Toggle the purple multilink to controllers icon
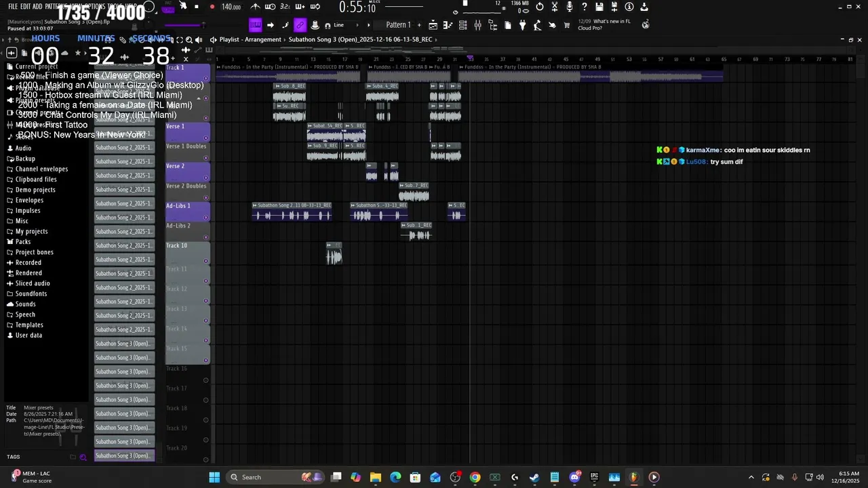 [300, 25]
